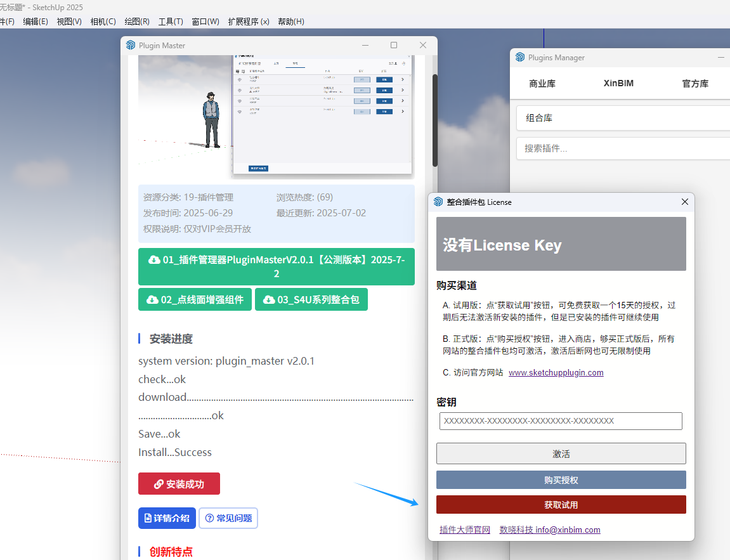Download the 02_点线面增强组件 package

(x=195, y=299)
